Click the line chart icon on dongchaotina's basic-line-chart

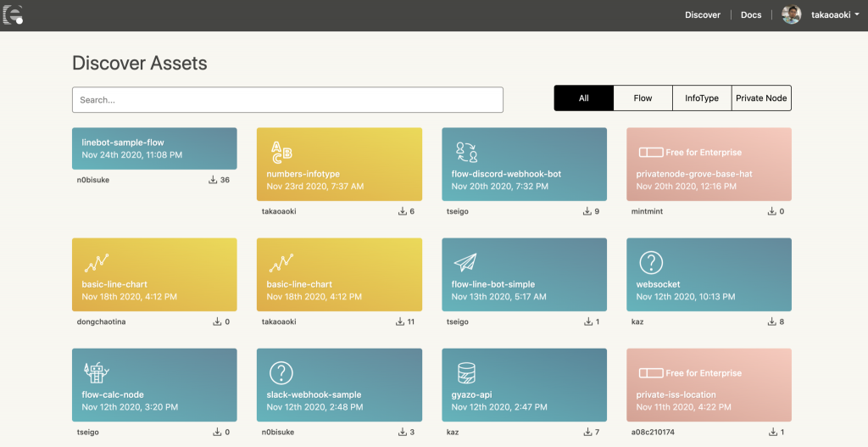coord(96,263)
